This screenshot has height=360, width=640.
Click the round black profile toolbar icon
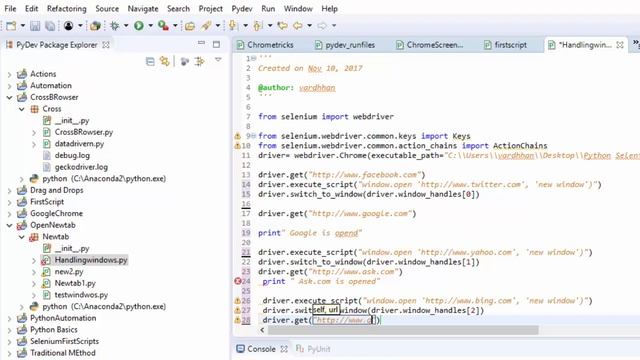point(69,26)
